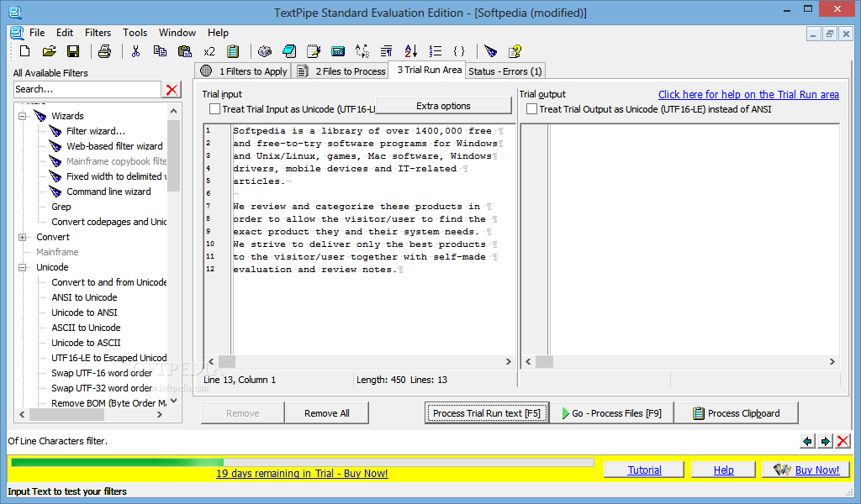Enable Treat Trial Input as Unicode checkbox
Image resolution: width=861 pixels, height=504 pixels.
point(214,109)
